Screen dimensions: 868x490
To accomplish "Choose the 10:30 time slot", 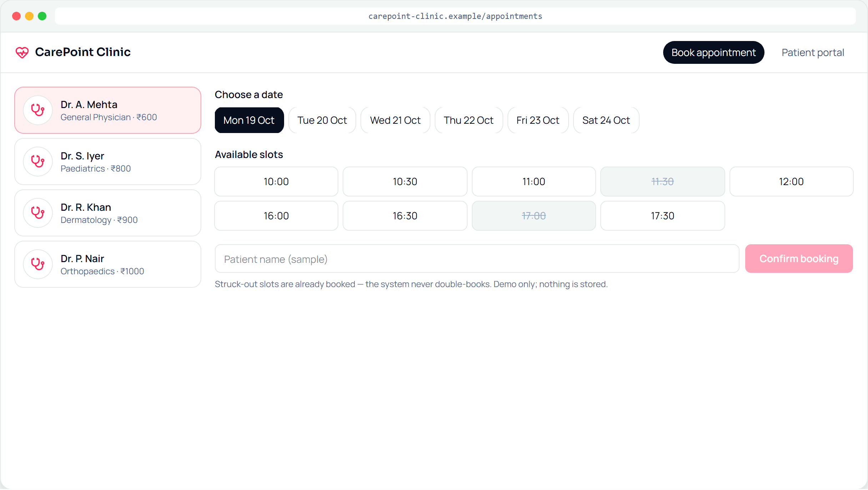I will pyautogui.click(x=405, y=182).
